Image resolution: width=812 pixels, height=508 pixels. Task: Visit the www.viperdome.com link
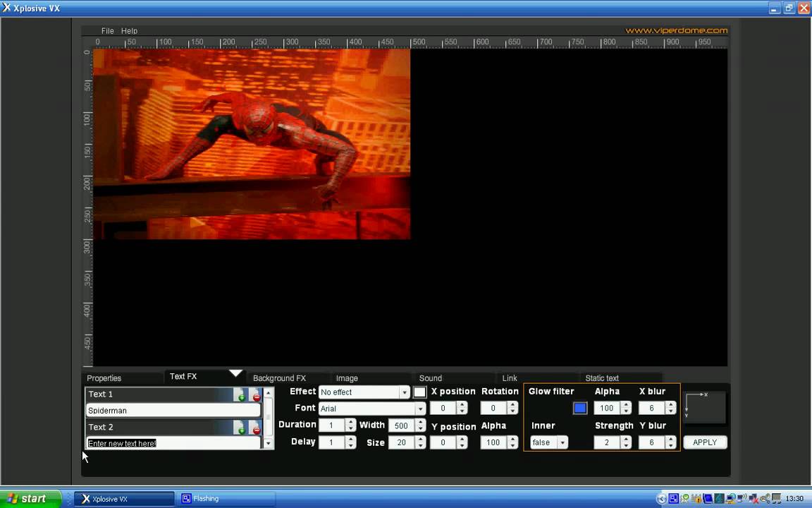(x=677, y=30)
